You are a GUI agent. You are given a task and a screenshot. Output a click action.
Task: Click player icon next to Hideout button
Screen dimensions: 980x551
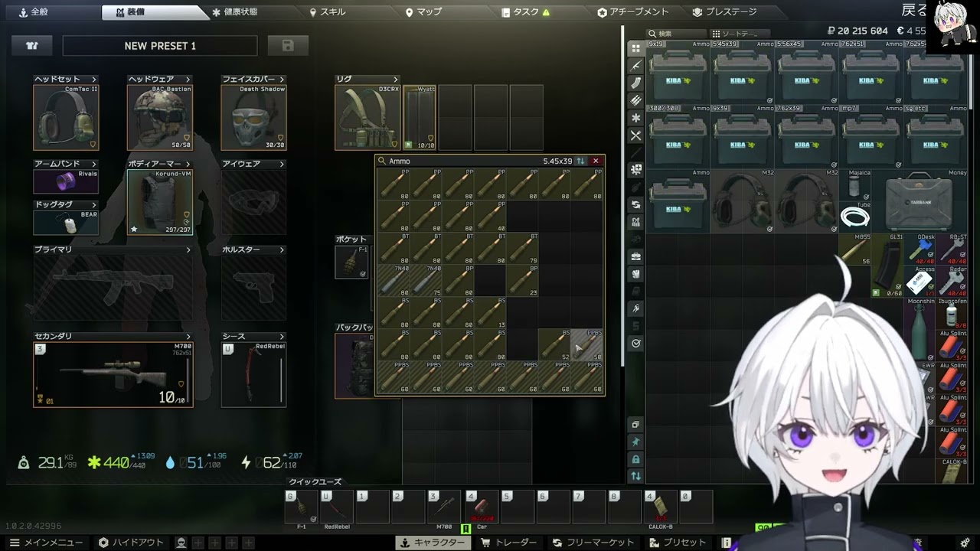(181, 543)
